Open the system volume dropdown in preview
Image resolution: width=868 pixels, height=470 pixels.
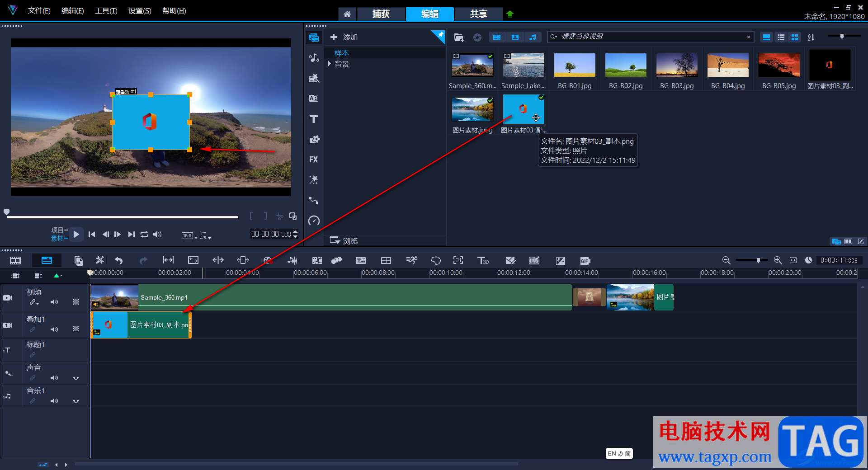[x=157, y=234]
